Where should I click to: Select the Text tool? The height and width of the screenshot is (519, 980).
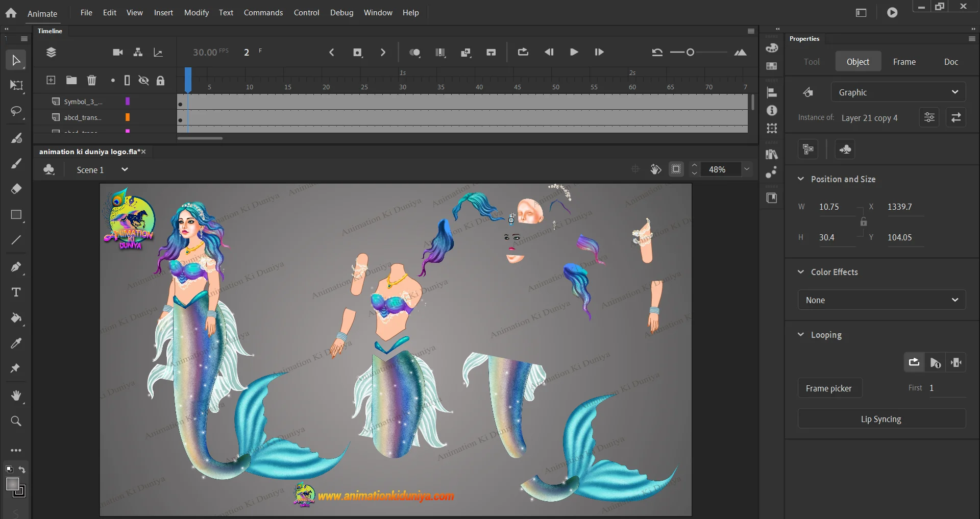coord(16,292)
